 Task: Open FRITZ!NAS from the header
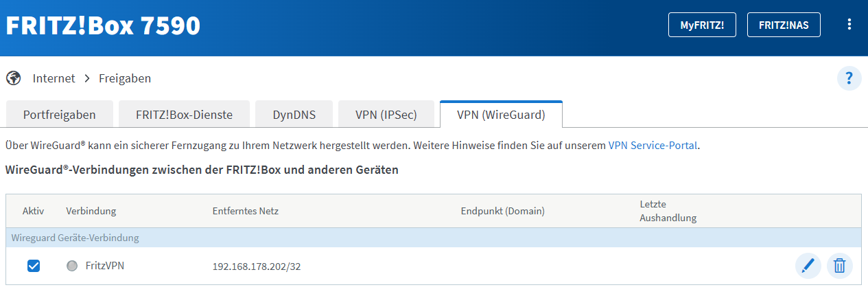(x=784, y=25)
